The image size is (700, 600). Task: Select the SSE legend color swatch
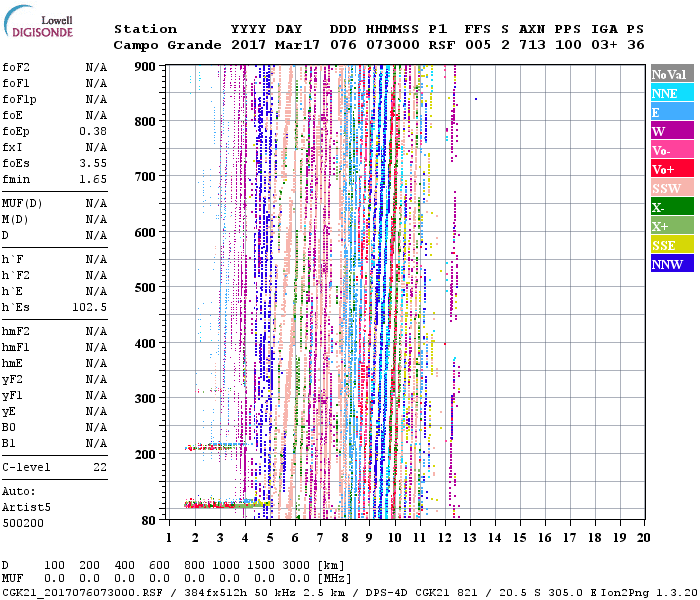pyautogui.click(x=672, y=245)
